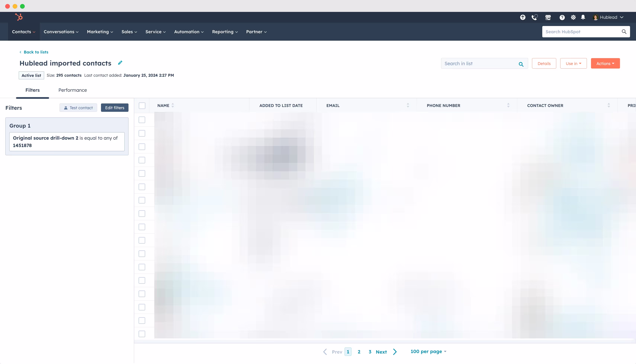636x364 pixels.
Task: Open the calling phone icon
Action: tap(534, 17)
